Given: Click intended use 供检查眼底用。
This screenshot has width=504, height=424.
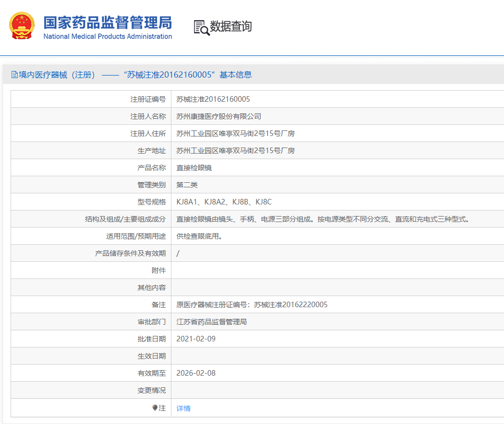Looking at the screenshot, I should [x=199, y=236].
